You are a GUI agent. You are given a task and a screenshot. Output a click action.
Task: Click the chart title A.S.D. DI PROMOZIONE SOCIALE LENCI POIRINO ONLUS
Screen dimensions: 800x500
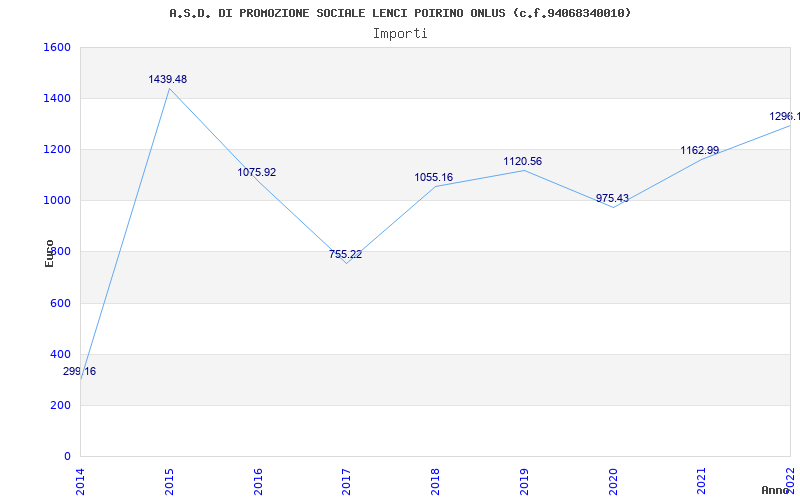(x=400, y=13)
